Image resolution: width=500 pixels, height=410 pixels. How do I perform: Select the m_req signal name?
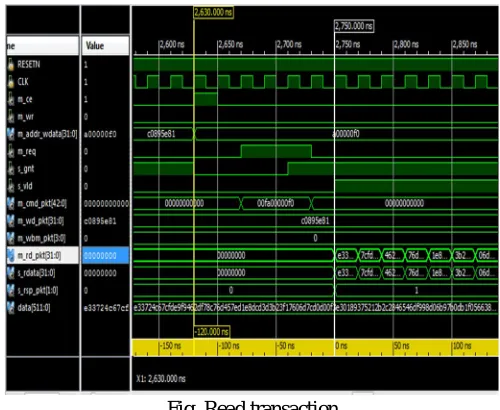click(26, 151)
